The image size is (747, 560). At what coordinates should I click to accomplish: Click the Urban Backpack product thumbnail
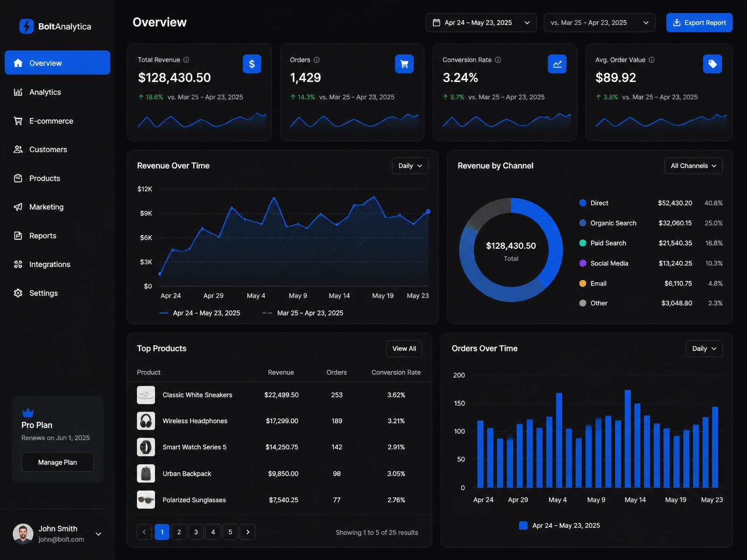pyautogui.click(x=146, y=474)
